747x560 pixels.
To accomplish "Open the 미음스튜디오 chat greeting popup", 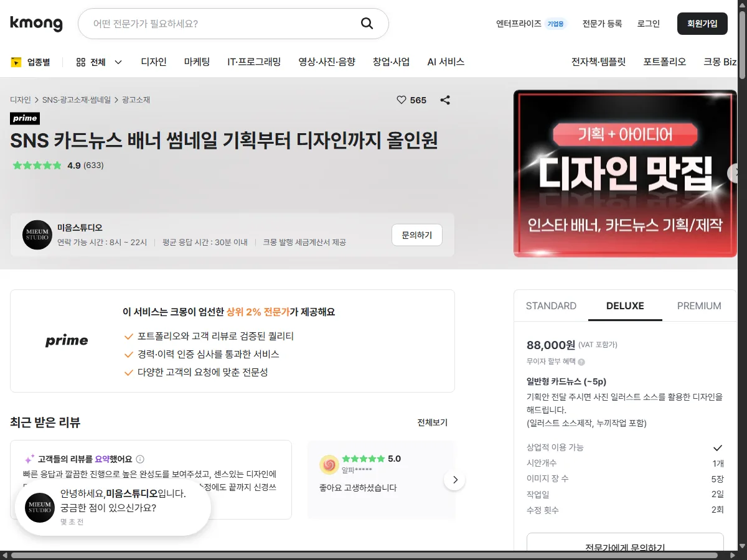I will pyautogui.click(x=113, y=508).
